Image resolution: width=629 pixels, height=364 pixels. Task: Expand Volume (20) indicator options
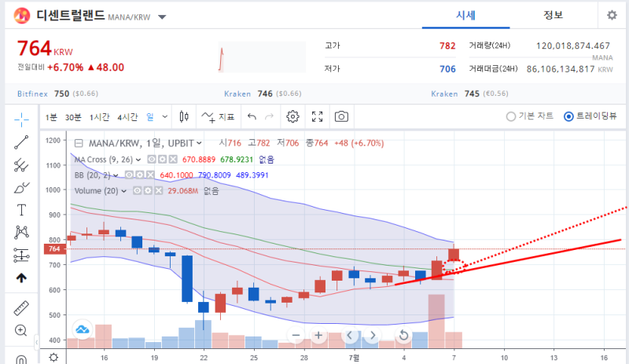[x=124, y=191]
